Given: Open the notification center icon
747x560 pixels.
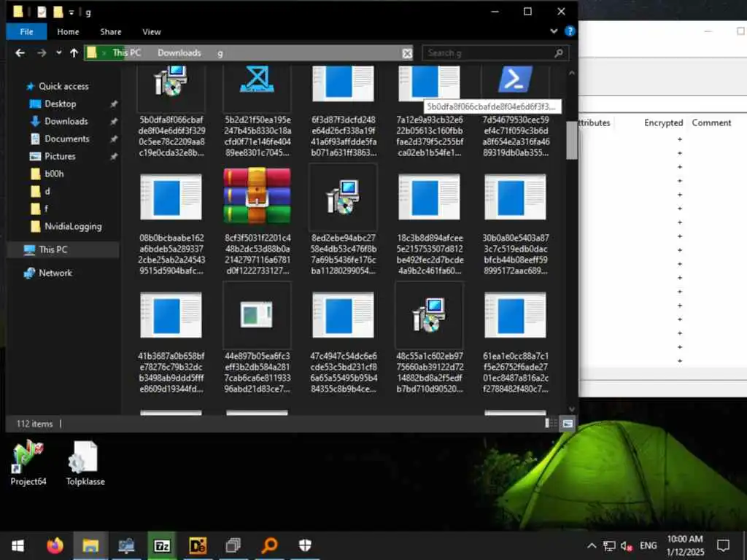Looking at the screenshot, I should click(723, 545).
